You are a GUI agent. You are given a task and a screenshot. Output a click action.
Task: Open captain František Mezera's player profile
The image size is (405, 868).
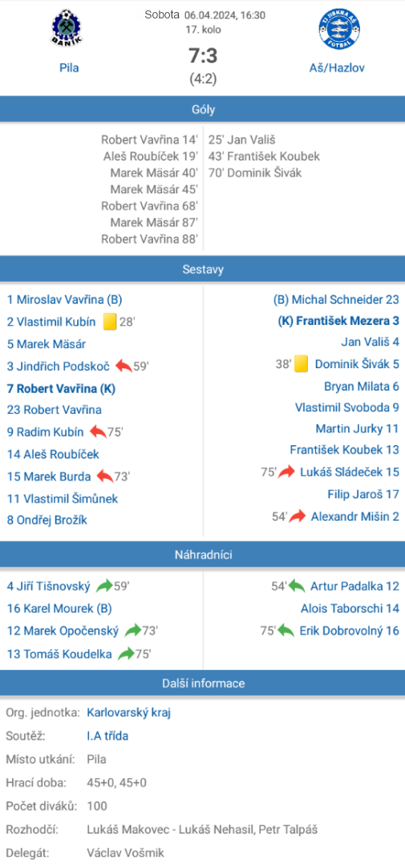[x=340, y=320]
